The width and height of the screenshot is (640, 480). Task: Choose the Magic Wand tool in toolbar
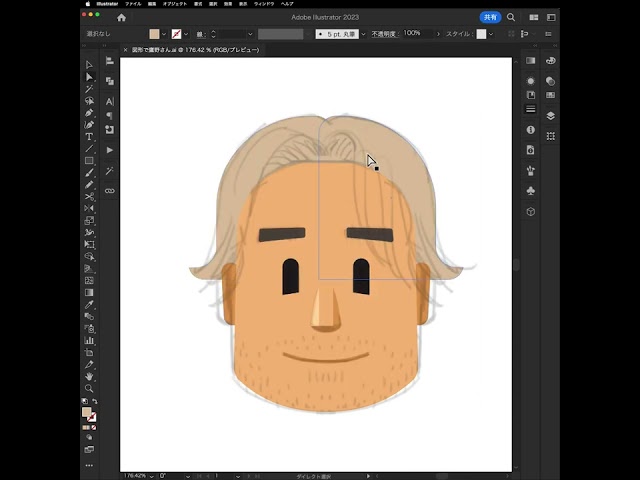pyautogui.click(x=89, y=89)
